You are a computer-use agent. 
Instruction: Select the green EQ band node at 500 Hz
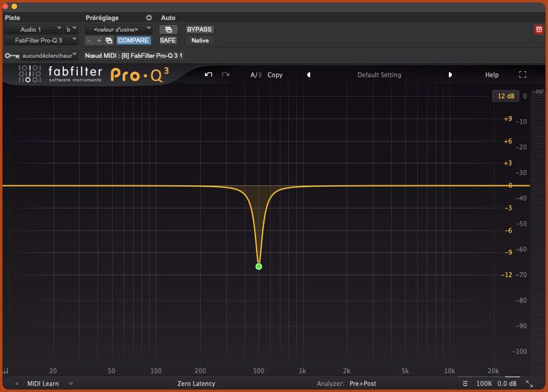[x=258, y=267]
